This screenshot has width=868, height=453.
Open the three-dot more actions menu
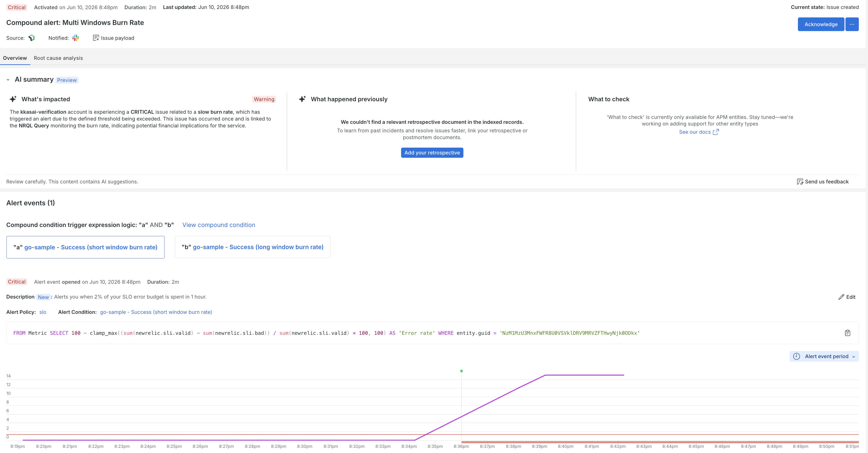[852, 24]
